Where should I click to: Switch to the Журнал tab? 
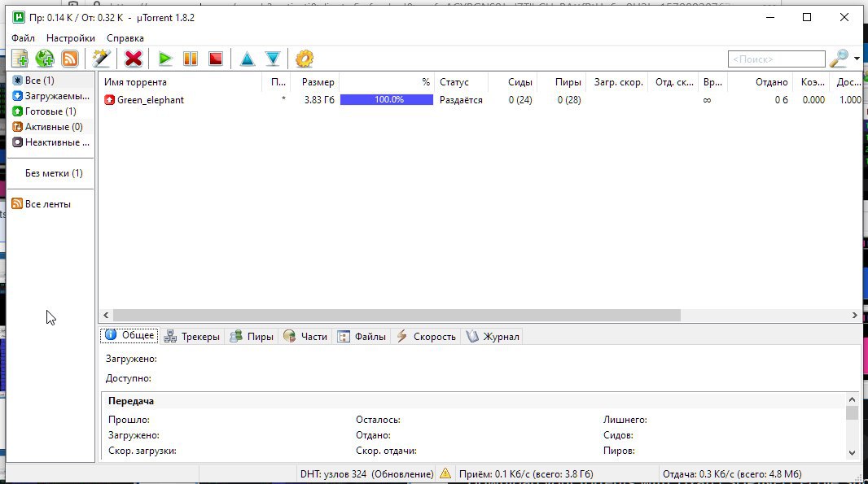[x=492, y=336]
